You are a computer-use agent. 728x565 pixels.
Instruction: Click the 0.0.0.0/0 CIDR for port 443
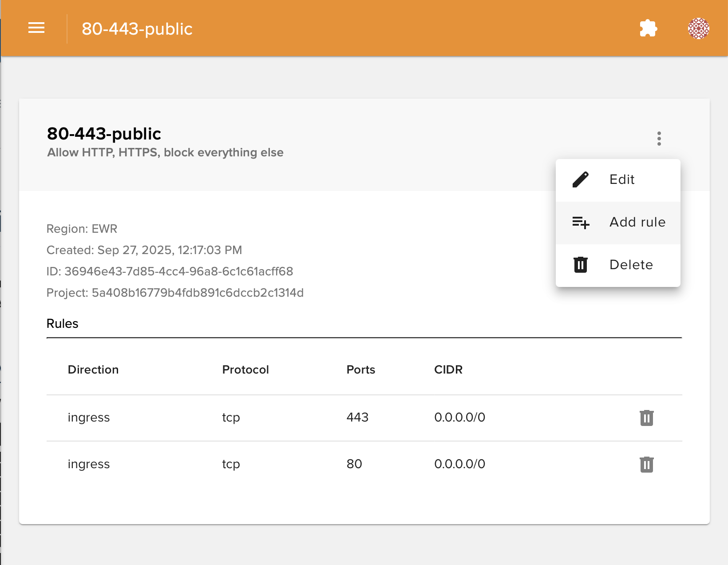pyautogui.click(x=459, y=418)
